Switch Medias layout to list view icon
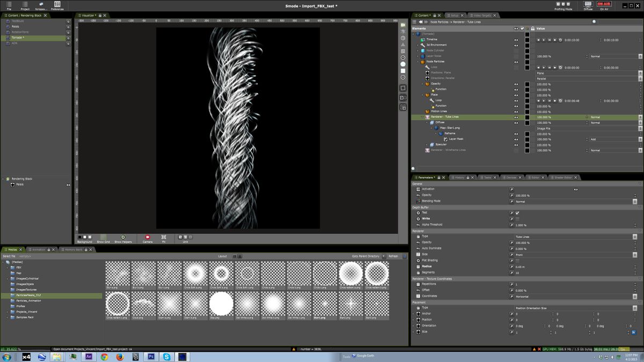Image resolution: width=644 pixels, height=362 pixels. [x=240, y=256]
